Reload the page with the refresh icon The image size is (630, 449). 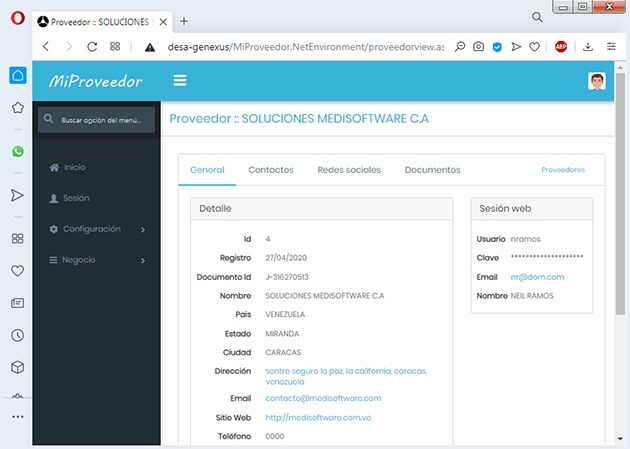[x=92, y=46]
